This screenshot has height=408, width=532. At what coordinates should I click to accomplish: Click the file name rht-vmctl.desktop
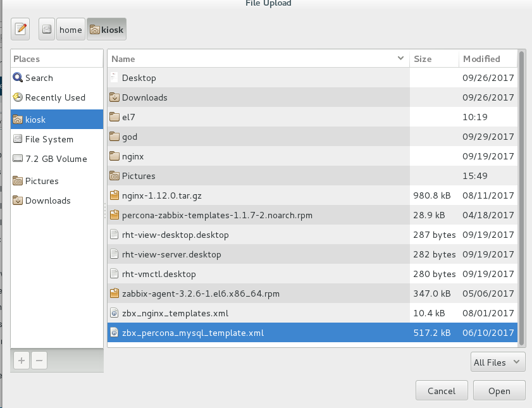pos(159,274)
